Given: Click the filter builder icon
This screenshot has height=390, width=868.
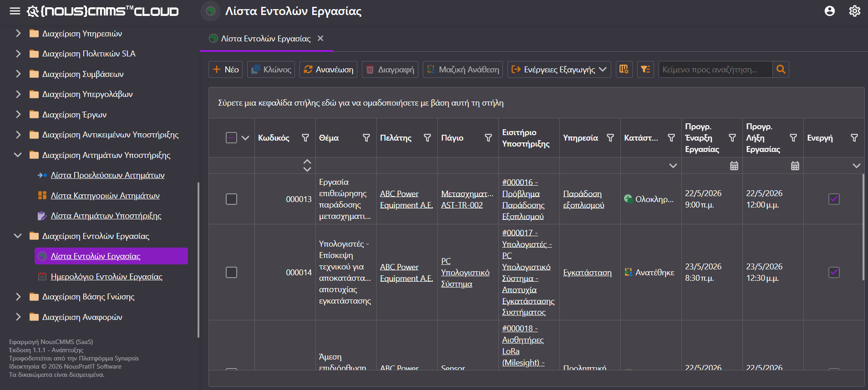Looking at the screenshot, I should [645, 69].
